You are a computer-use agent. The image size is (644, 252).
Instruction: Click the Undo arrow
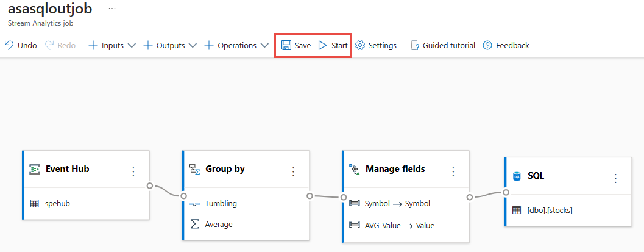click(9, 46)
